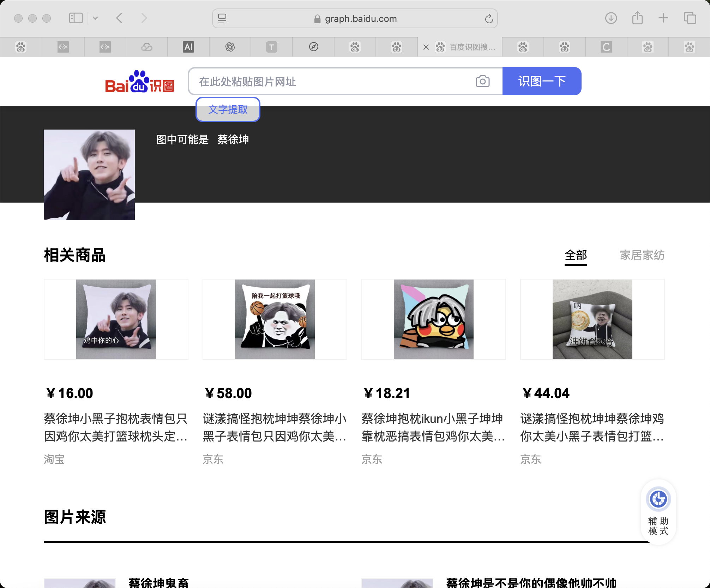Image resolution: width=710 pixels, height=588 pixels.
Task: Add a new tab with plus icon
Action: (x=663, y=18)
